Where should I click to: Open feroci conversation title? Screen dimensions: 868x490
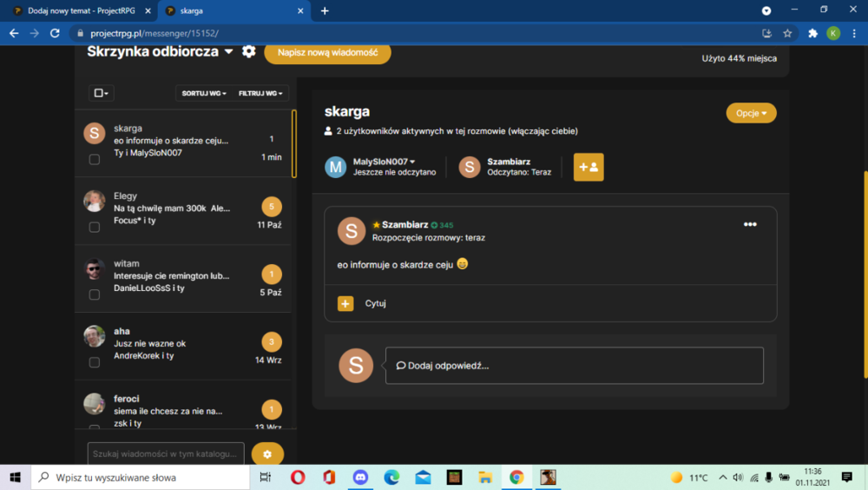(x=126, y=399)
